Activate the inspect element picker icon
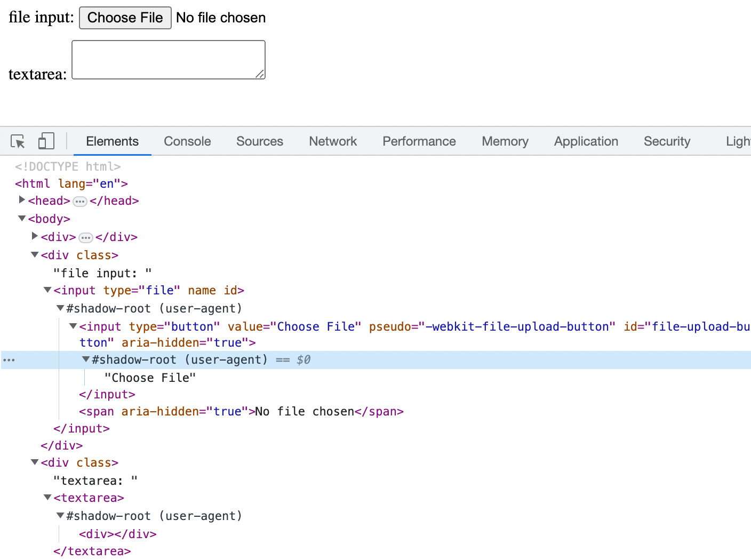The height and width of the screenshot is (560, 751). pyautogui.click(x=18, y=141)
